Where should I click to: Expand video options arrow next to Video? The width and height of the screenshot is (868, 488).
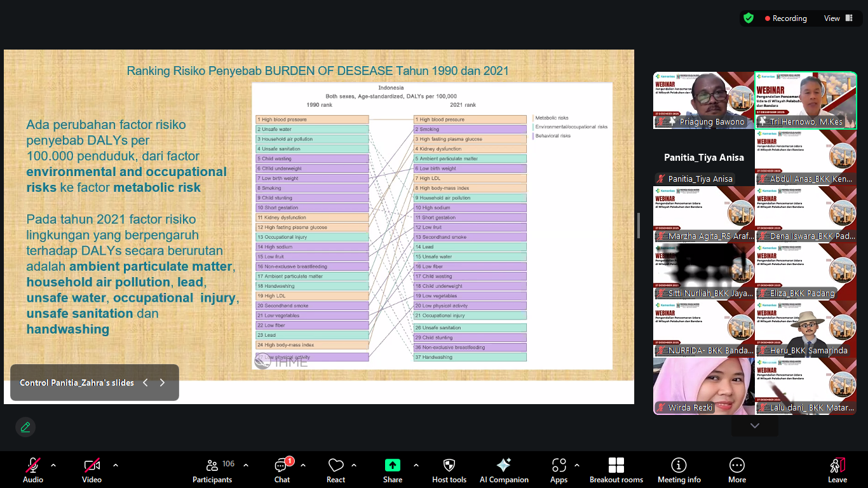click(116, 465)
